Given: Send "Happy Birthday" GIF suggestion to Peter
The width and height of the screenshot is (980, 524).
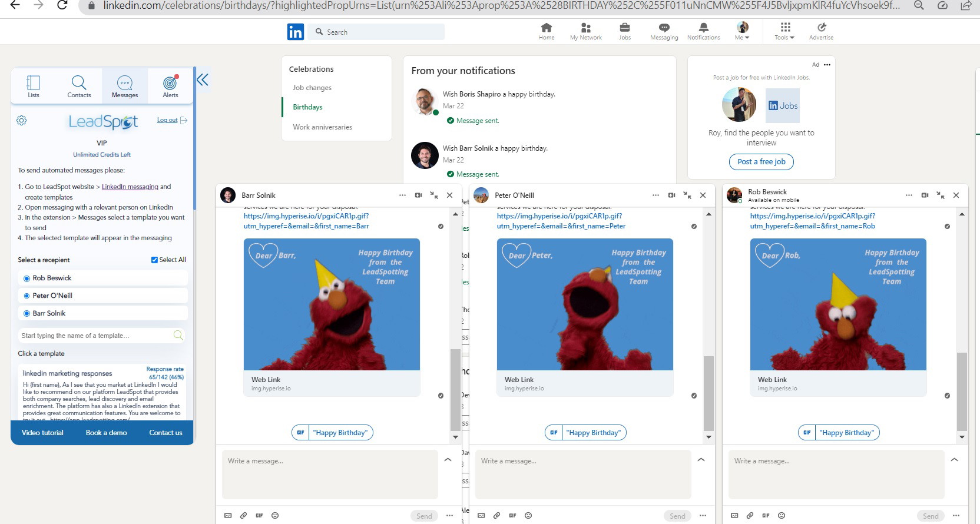Looking at the screenshot, I should [x=585, y=433].
